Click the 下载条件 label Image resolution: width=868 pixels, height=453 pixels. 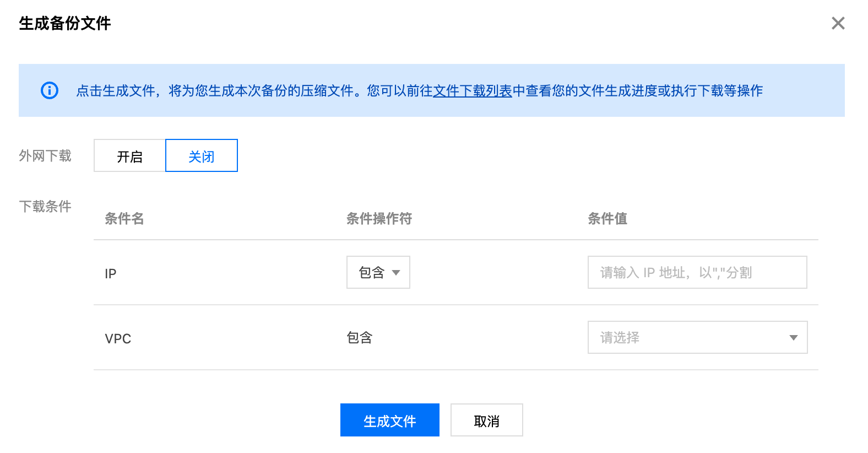[45, 207]
